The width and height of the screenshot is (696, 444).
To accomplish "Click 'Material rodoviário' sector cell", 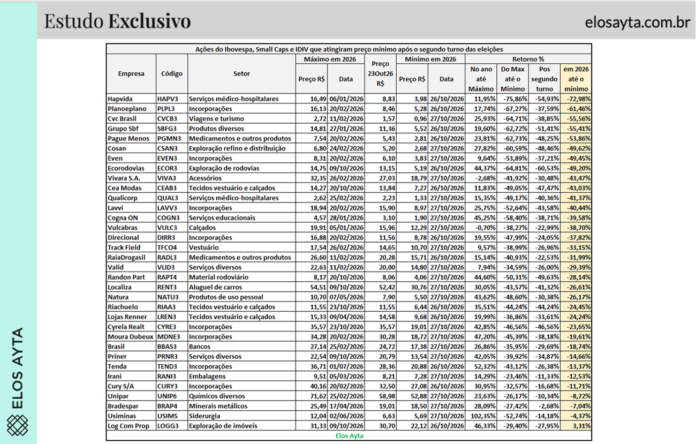I will (x=241, y=277).
